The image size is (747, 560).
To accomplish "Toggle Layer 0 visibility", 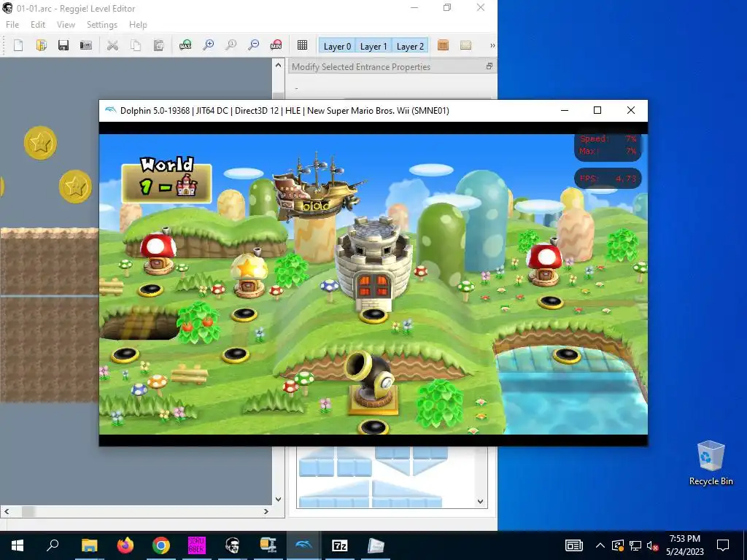I will pos(337,46).
